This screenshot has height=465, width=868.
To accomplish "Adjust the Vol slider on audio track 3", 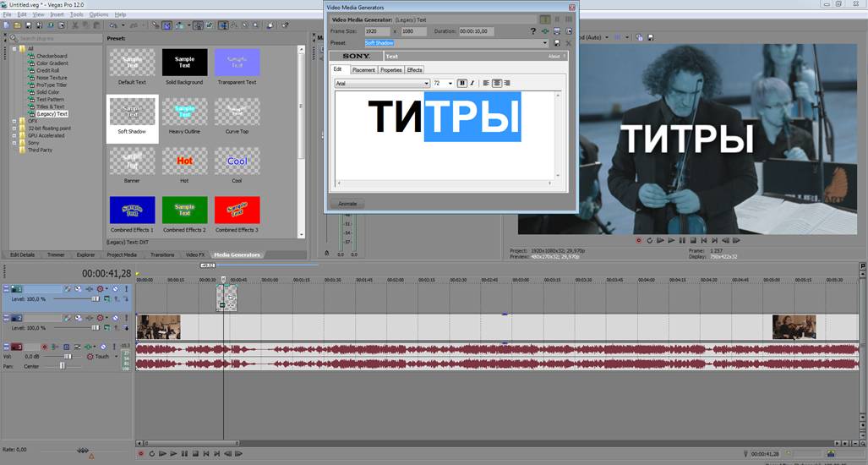I will click(x=68, y=357).
